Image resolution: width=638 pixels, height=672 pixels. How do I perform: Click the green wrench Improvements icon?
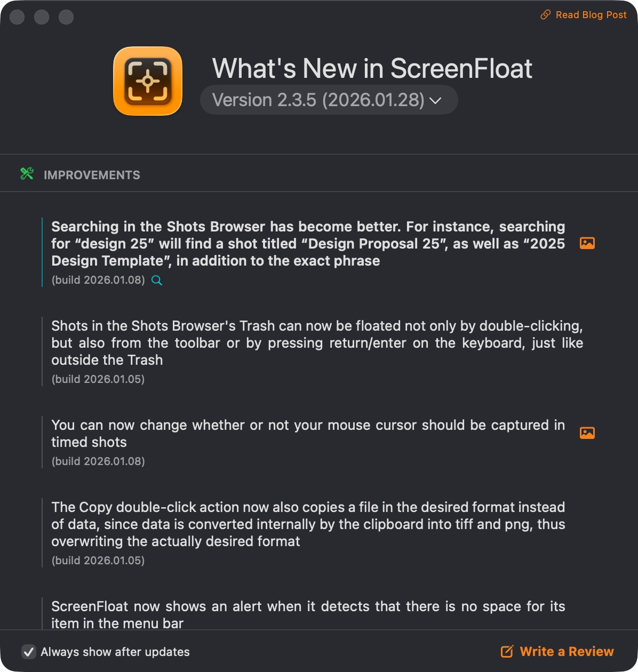[27, 173]
